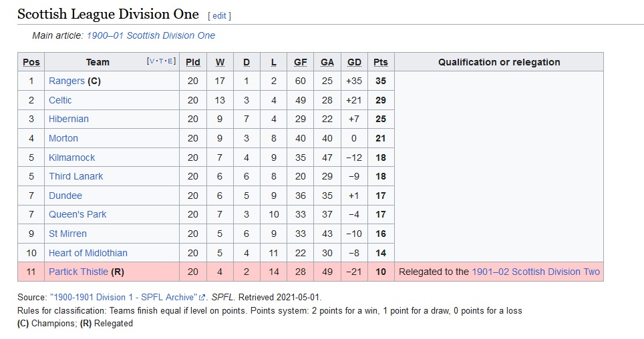Open the E (edit template) link
The image size is (644, 339).
[x=170, y=61]
